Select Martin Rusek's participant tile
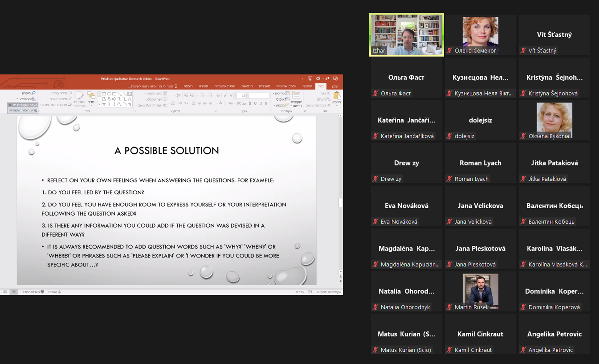 coord(480,291)
